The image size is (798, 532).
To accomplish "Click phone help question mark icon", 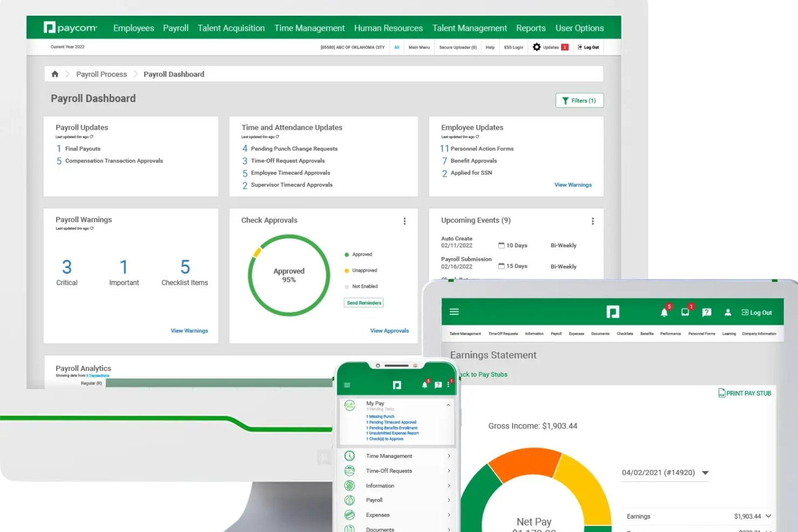I will pyautogui.click(x=438, y=385).
